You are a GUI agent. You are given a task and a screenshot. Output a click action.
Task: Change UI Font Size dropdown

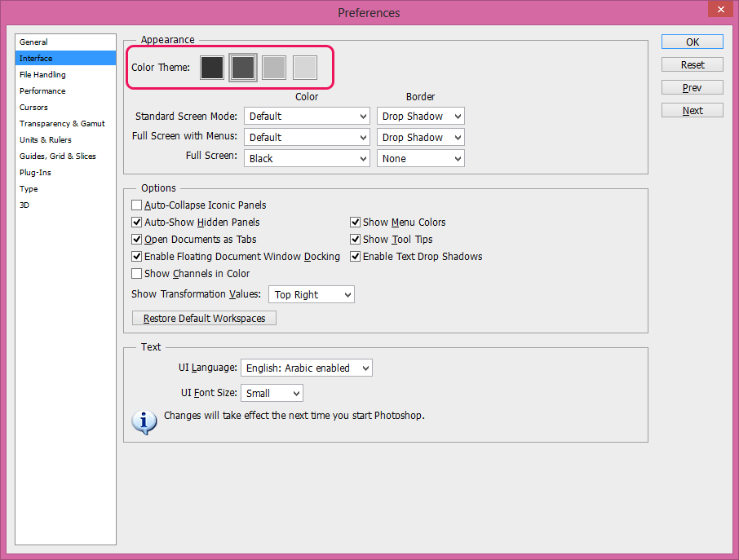272,393
